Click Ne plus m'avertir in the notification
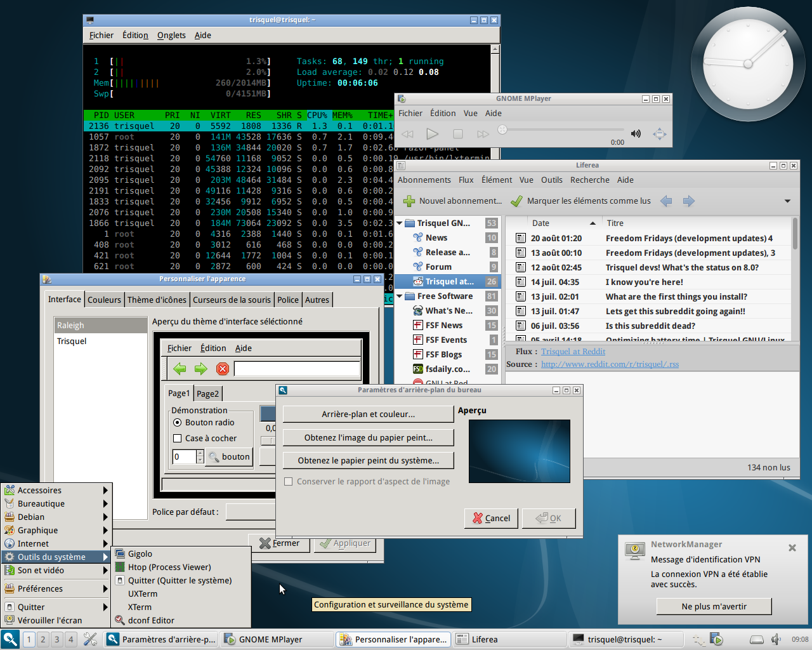 coord(714,606)
